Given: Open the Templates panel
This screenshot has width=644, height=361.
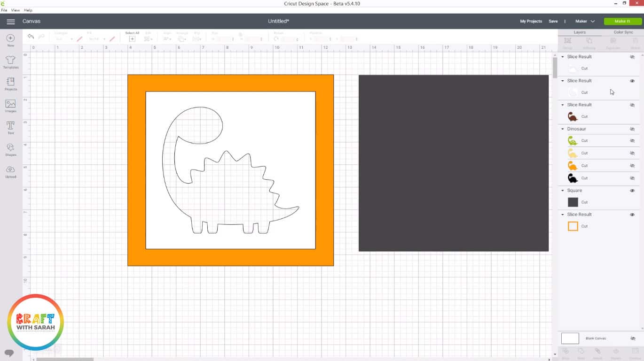Looking at the screenshot, I should tap(10, 61).
